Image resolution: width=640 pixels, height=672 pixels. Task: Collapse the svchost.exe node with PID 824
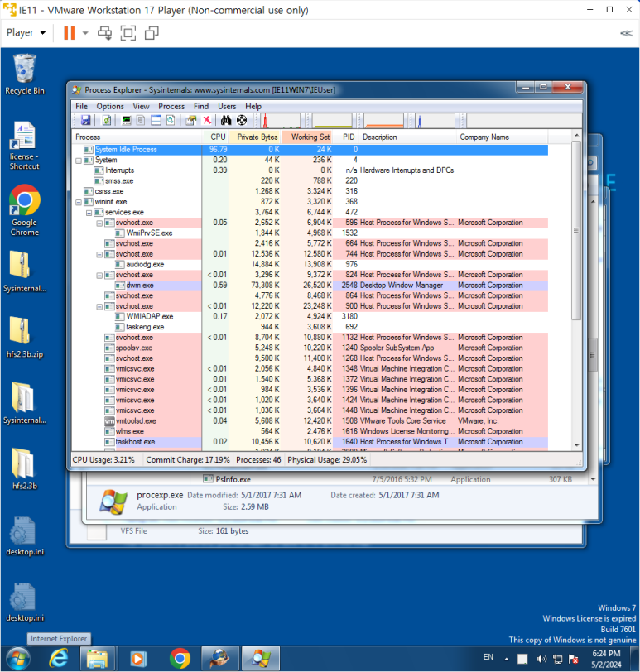99,275
